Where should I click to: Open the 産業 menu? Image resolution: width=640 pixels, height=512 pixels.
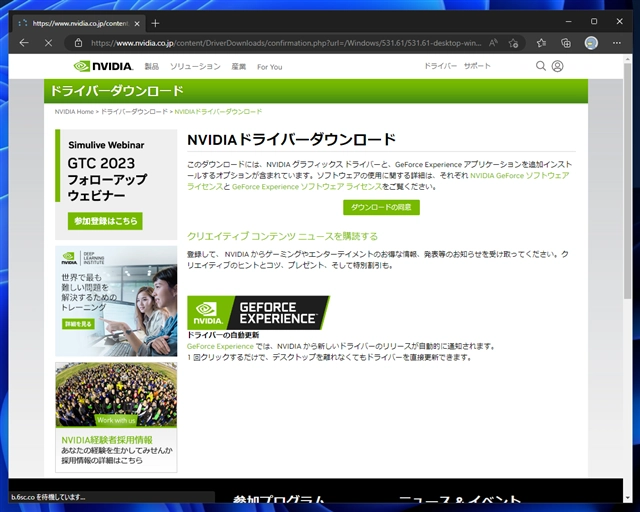(x=238, y=67)
